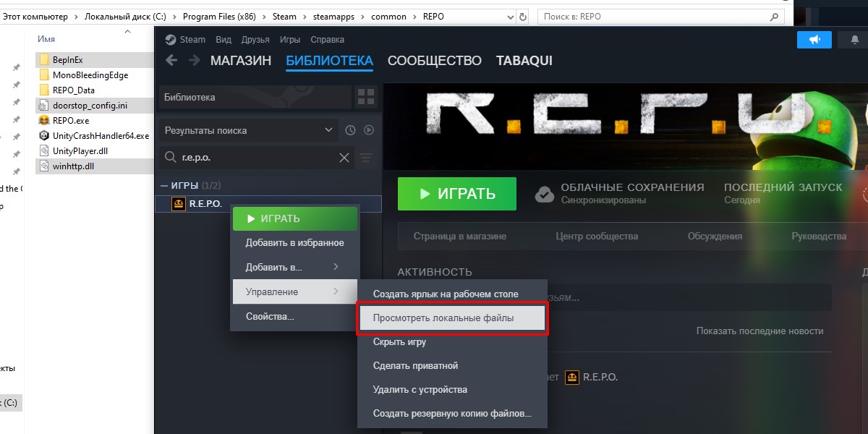Choose Добавить в избранное
The image size is (868, 434).
tap(295, 243)
